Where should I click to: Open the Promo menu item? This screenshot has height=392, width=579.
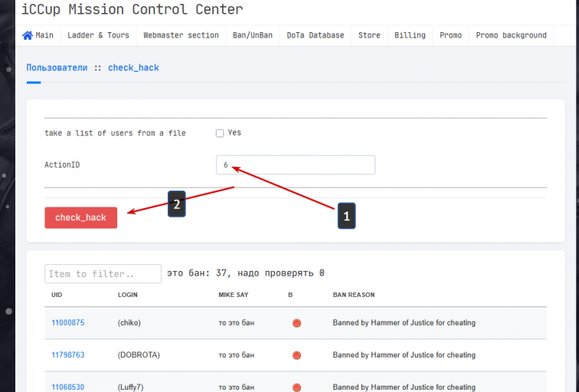450,35
